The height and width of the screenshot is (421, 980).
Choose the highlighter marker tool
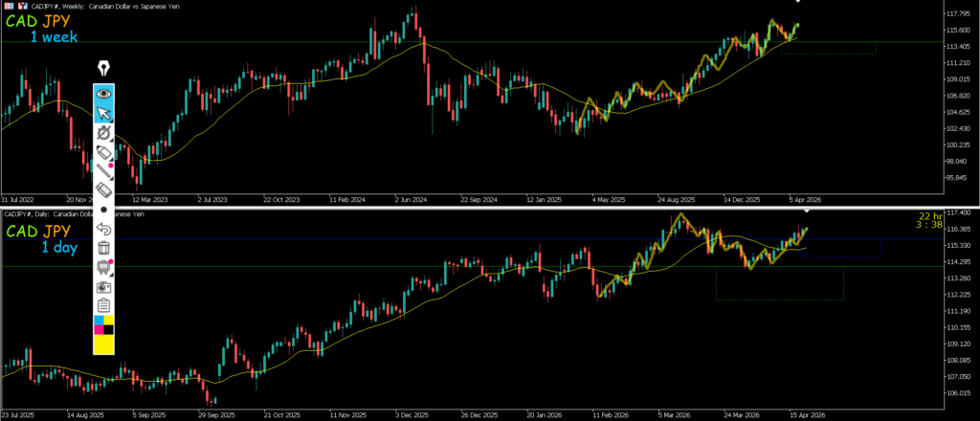pyautogui.click(x=104, y=153)
